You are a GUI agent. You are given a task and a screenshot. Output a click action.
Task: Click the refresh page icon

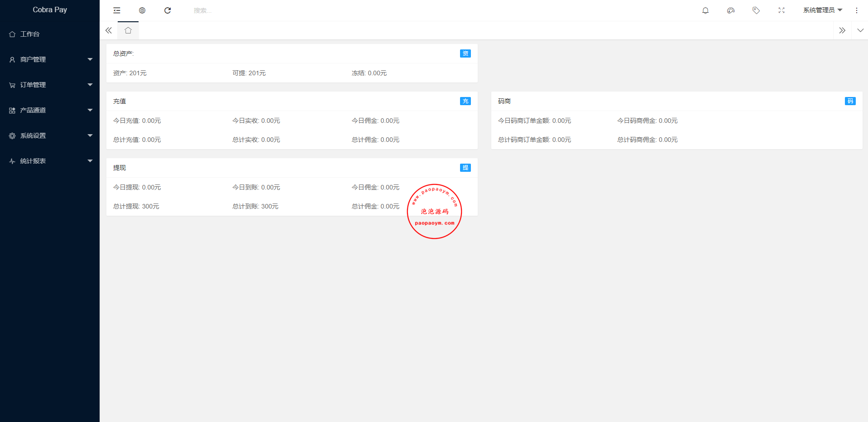(x=168, y=10)
